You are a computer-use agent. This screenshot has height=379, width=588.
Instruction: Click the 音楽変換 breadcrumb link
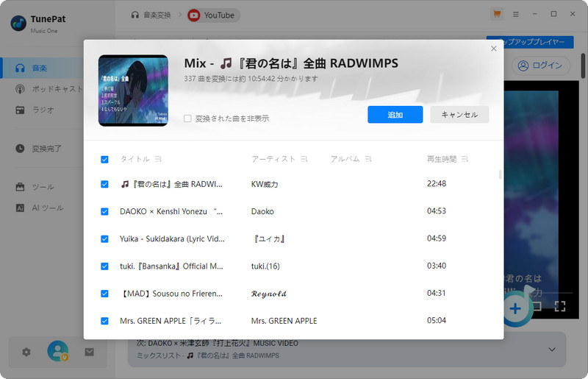click(157, 15)
